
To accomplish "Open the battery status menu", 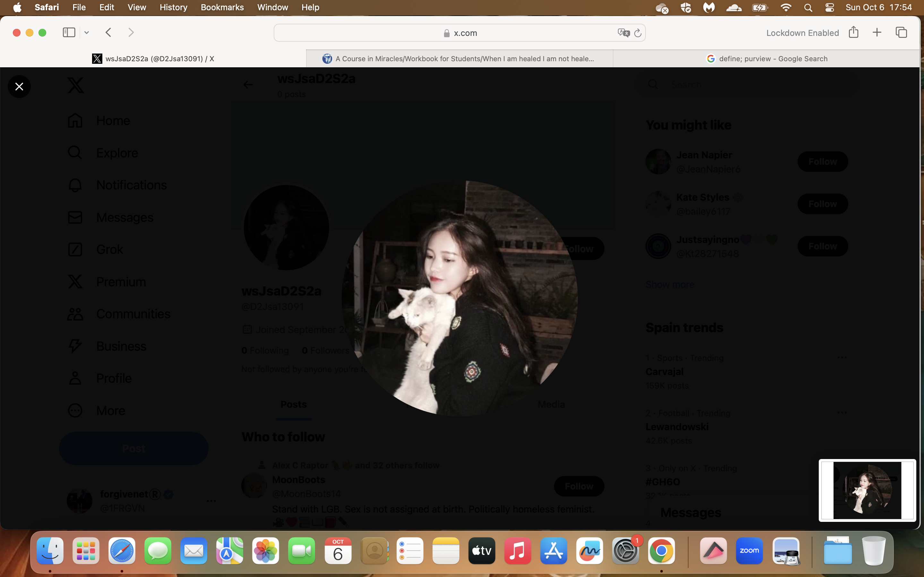I will 760,7.
